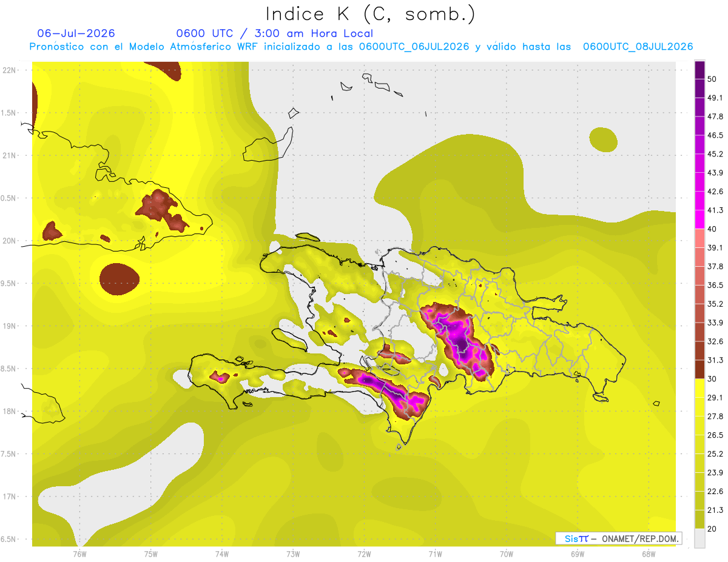Click the longitude axis label "75W"
This screenshot has width=728, height=562.
[x=150, y=554]
